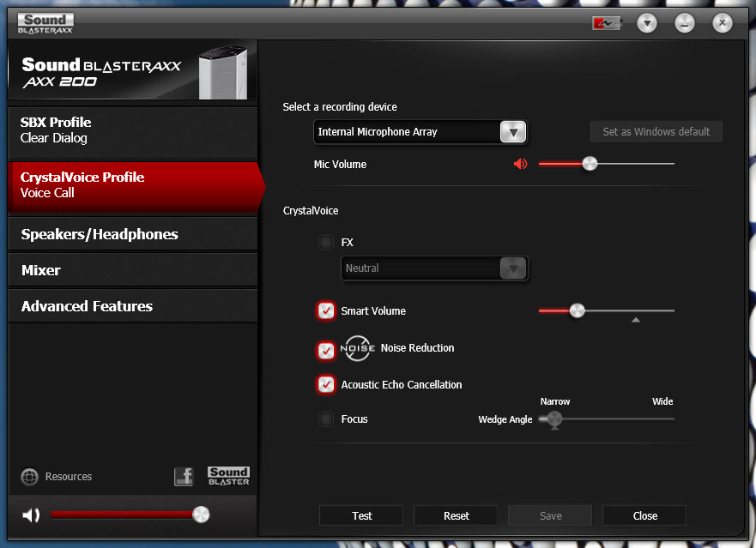Click the Mic Volume slider handle

590,164
